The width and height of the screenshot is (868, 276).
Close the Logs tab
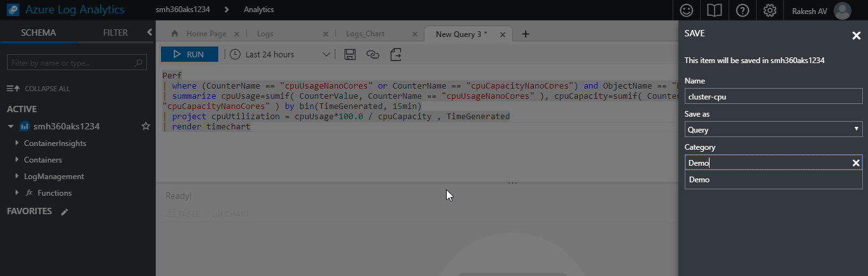coord(326,34)
